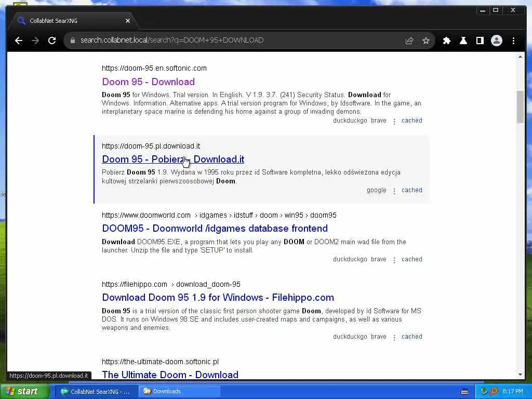Open cached link for Doomworld result
The width and height of the screenshot is (532, 399).
(x=412, y=259)
